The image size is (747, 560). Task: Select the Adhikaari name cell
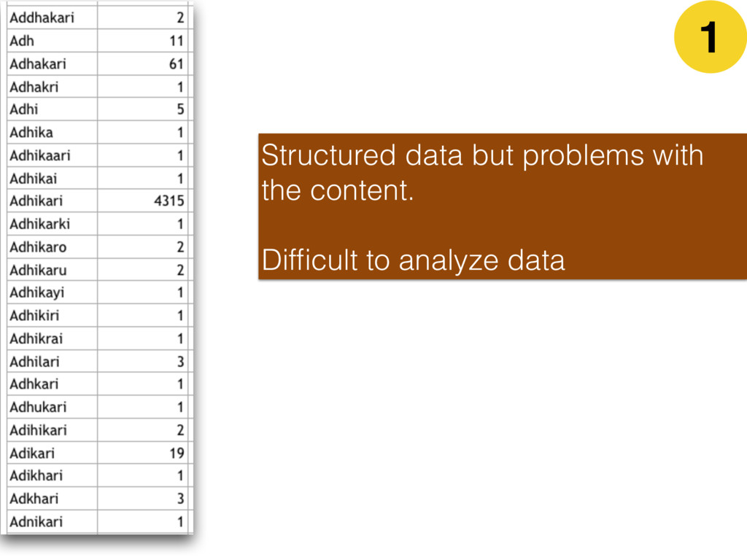click(53, 155)
